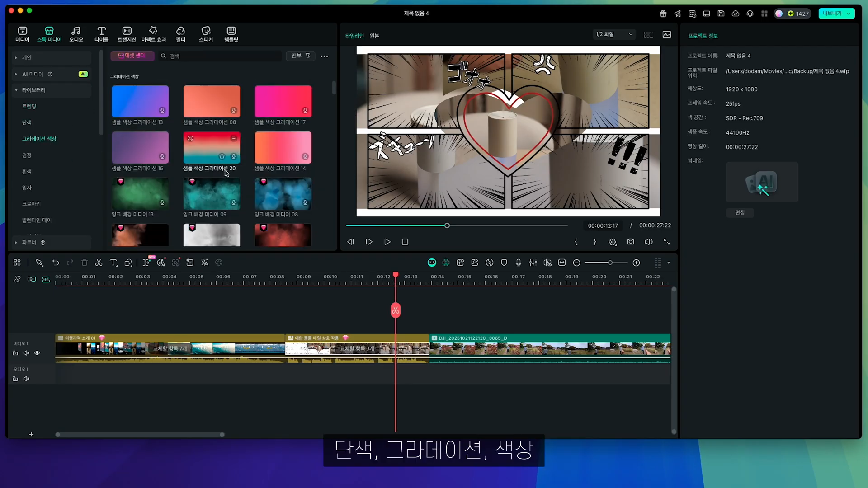This screenshot has height=488, width=868.
Task: Switch to the 미디어 tab
Action: (22, 34)
